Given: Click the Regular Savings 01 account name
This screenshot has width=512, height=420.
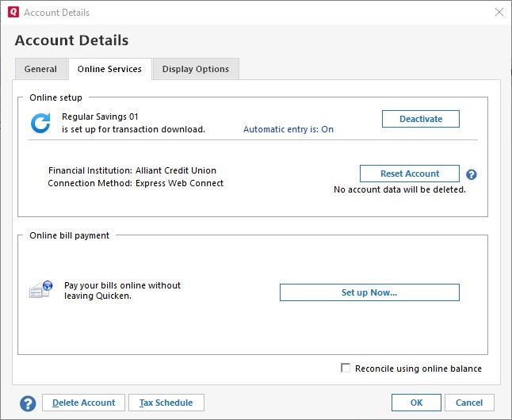Looking at the screenshot, I should [100, 116].
